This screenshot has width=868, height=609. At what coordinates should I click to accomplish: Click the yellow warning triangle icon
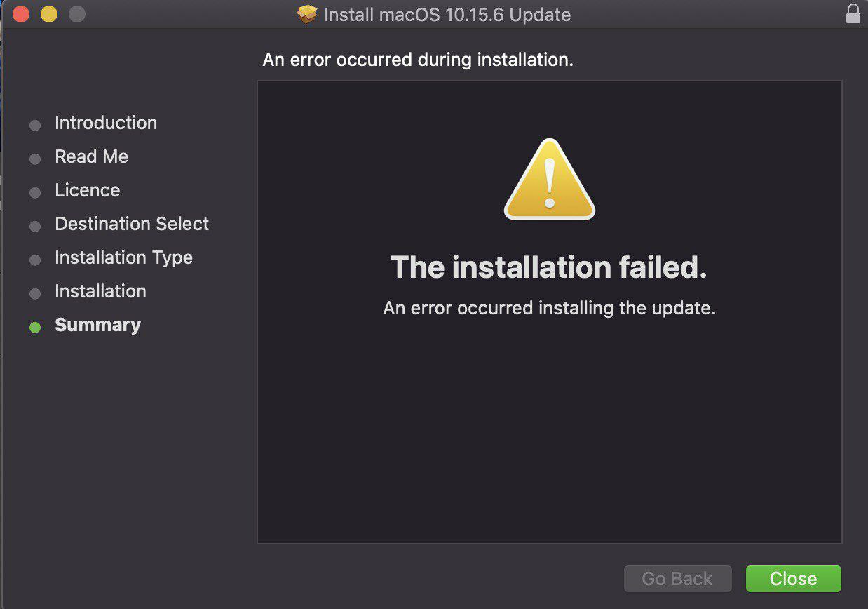coord(550,179)
